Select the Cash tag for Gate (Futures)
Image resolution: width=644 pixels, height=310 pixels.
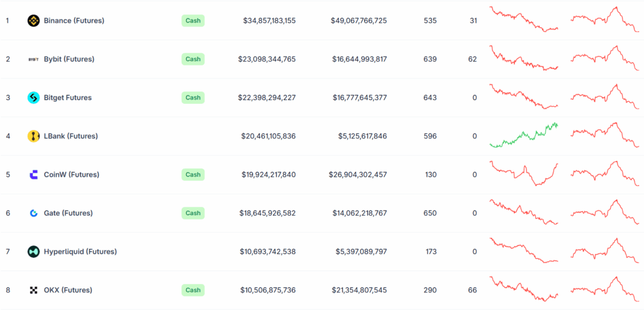click(x=193, y=213)
